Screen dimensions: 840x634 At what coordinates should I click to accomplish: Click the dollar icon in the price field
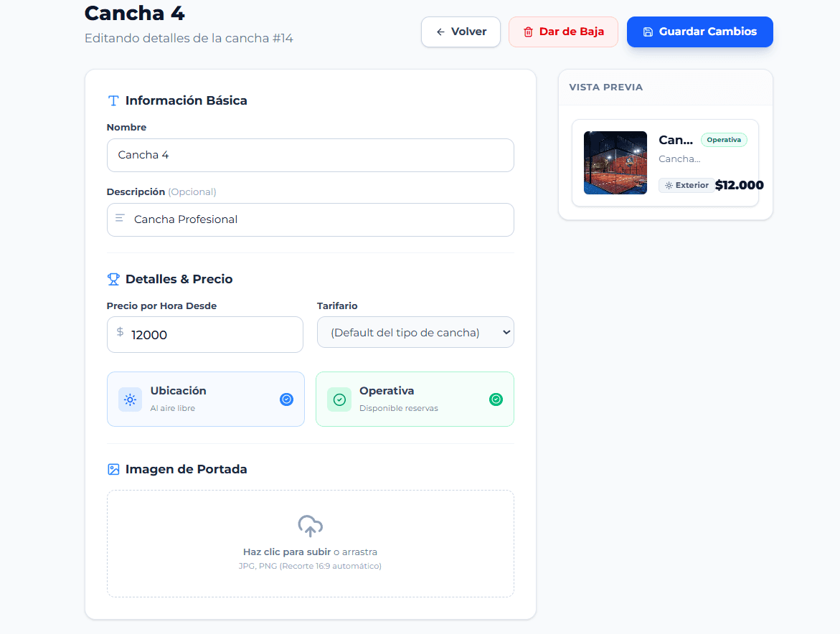click(x=120, y=332)
